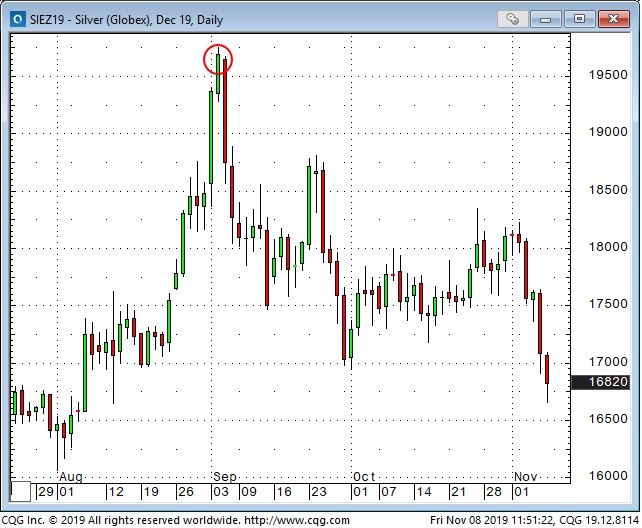Click the date label 28 on time axis

pyautogui.click(x=494, y=492)
